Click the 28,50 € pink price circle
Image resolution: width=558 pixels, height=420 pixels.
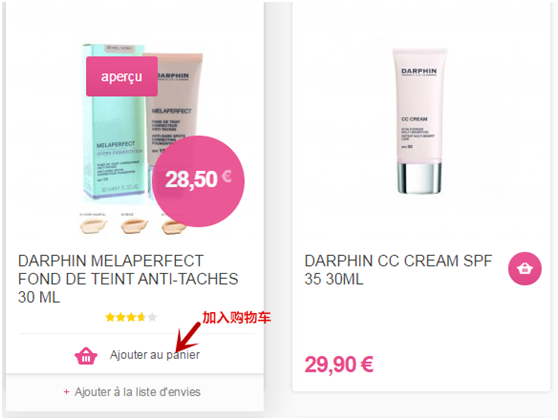198,181
